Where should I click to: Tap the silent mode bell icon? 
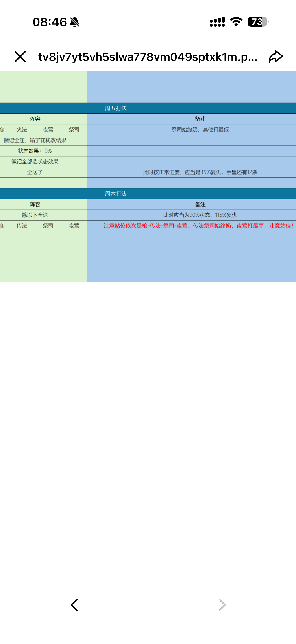pyautogui.click(x=74, y=22)
